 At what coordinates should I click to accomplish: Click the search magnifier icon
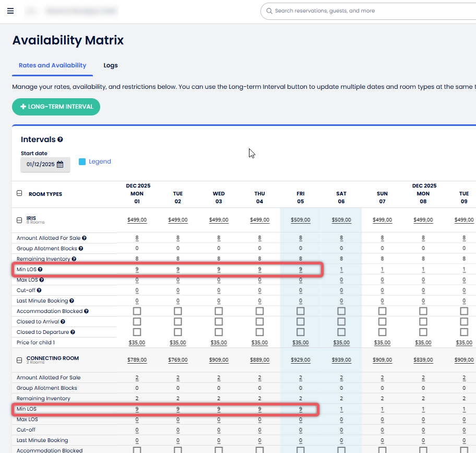click(x=269, y=10)
